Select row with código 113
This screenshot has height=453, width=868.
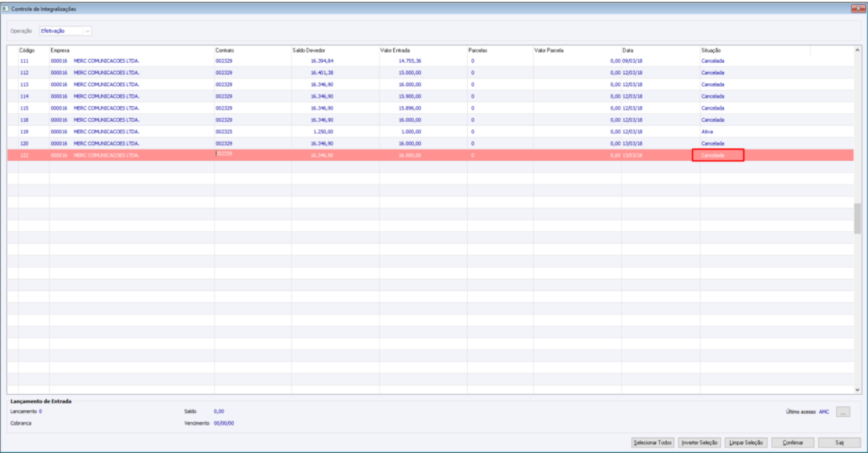pos(430,84)
